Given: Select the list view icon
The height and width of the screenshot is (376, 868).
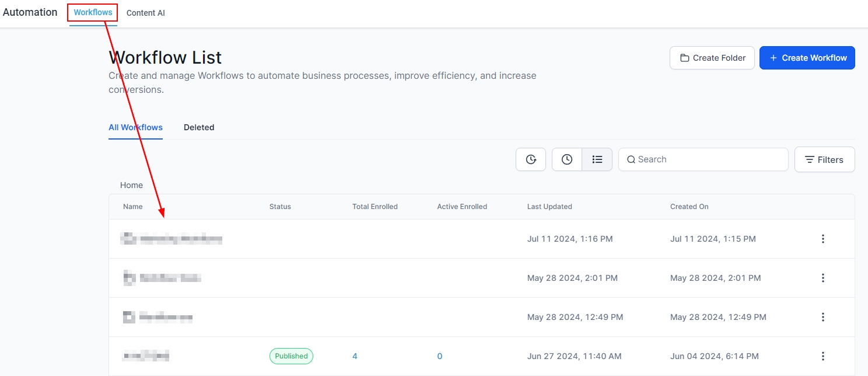Looking at the screenshot, I should pos(597,159).
